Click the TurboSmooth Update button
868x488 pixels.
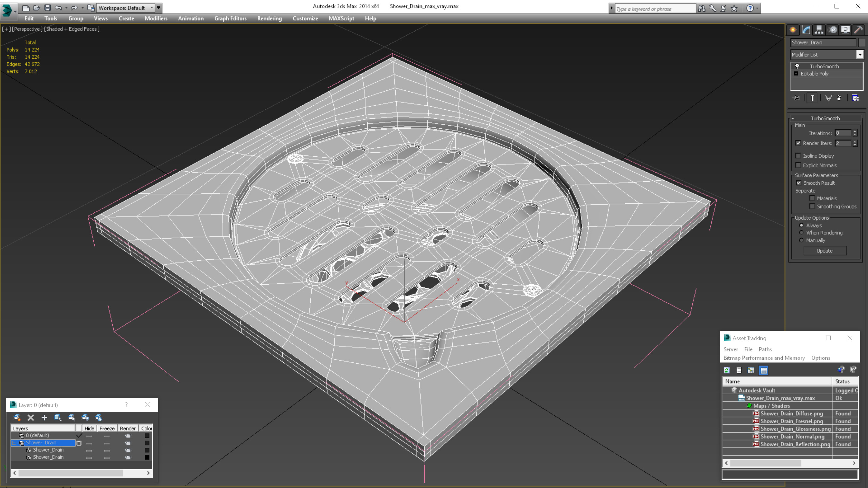coord(824,251)
